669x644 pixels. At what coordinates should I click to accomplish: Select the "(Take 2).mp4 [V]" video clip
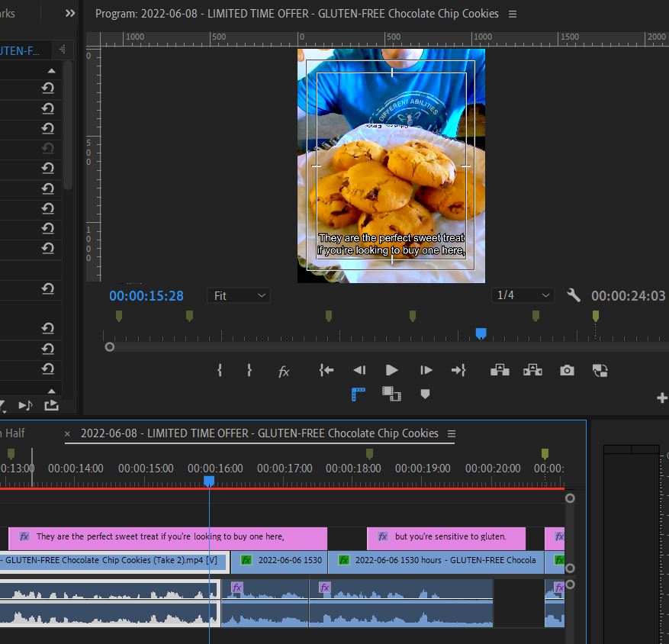click(x=113, y=562)
